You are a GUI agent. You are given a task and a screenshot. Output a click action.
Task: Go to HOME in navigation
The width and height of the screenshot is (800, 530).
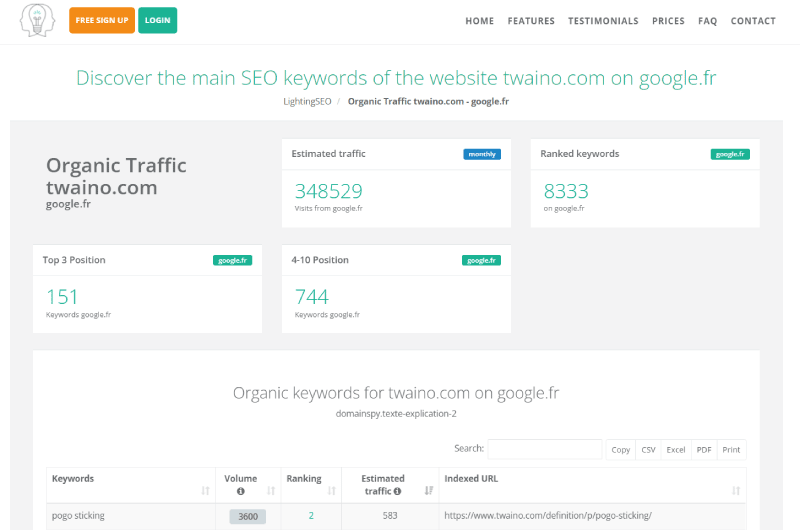[480, 21]
